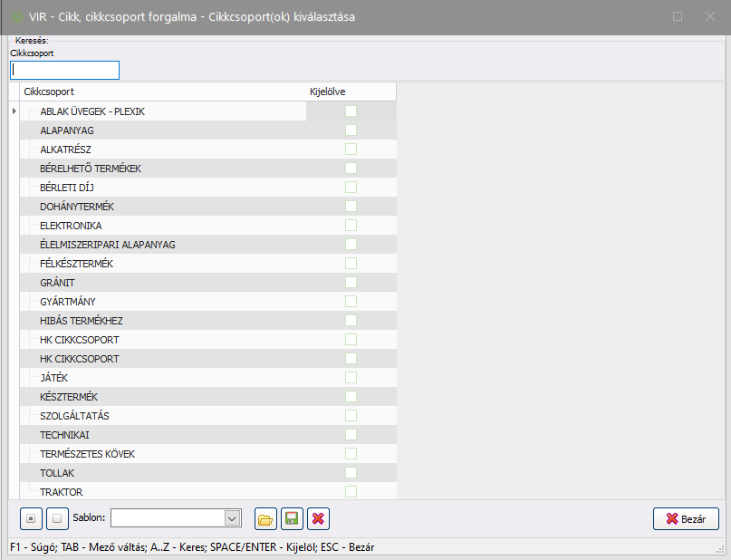Click the row indicator arrow beside ABLAK ÜVEGEK
Image resolution: width=731 pixels, height=560 pixels.
pos(14,111)
